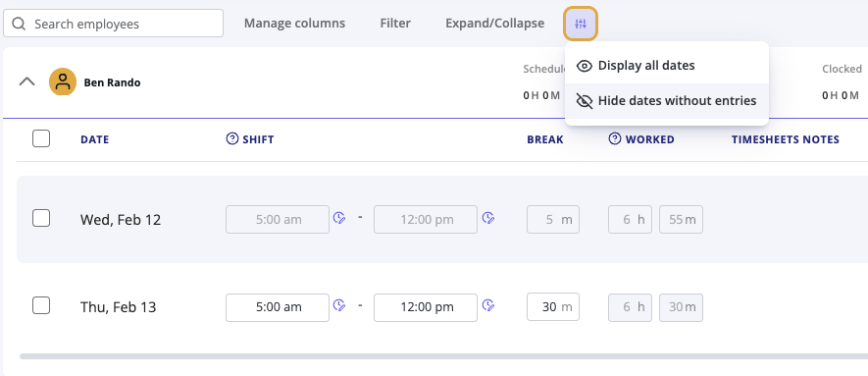Click clock-edit icon after Thu 5:00 am
Image resolution: width=868 pixels, height=376 pixels.
[339, 305]
